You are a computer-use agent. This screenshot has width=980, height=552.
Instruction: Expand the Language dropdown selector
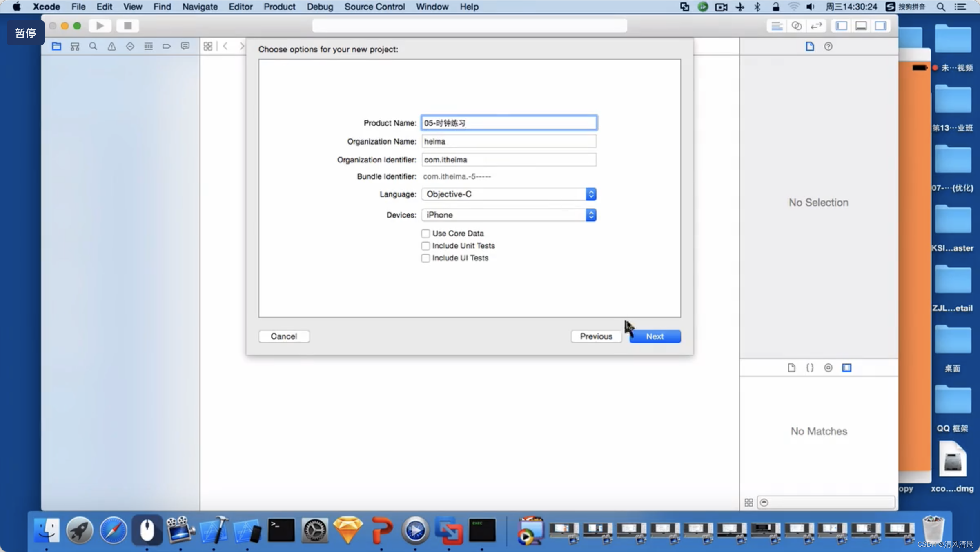pos(590,194)
